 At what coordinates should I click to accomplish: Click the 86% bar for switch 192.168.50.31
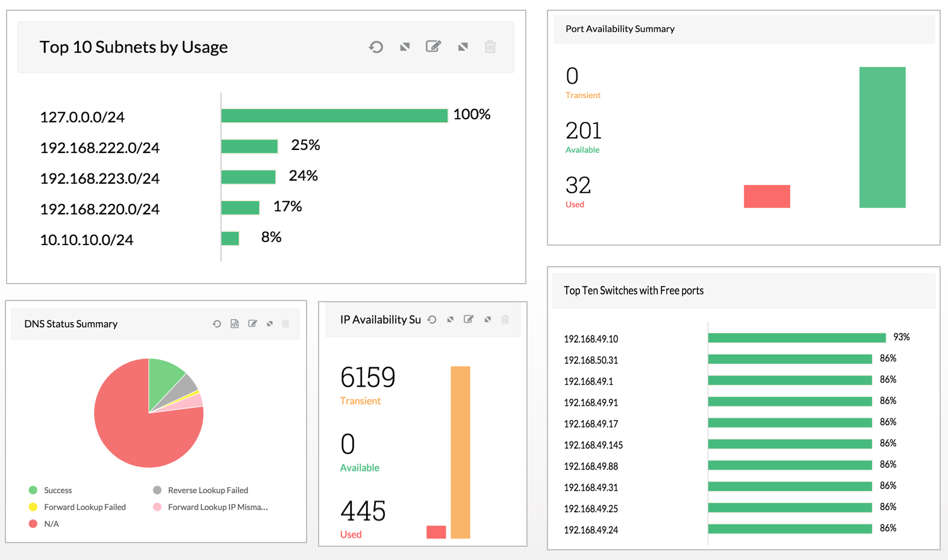click(790, 359)
